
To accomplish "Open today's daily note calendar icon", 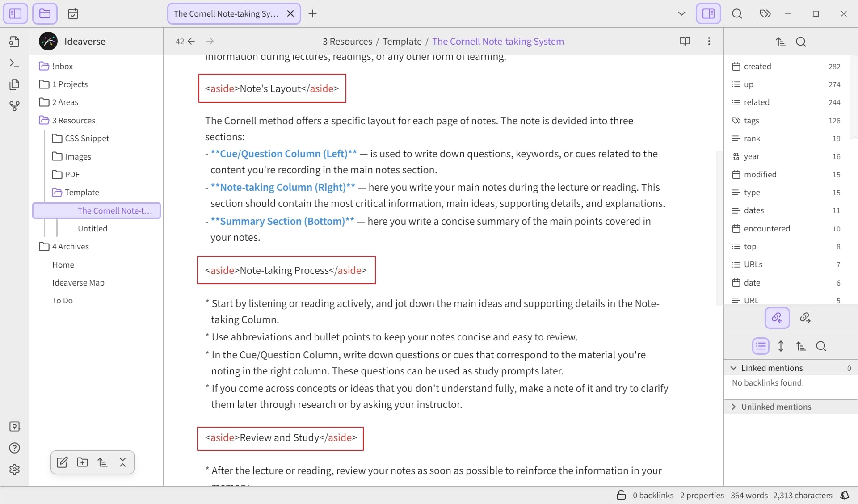I will [73, 13].
